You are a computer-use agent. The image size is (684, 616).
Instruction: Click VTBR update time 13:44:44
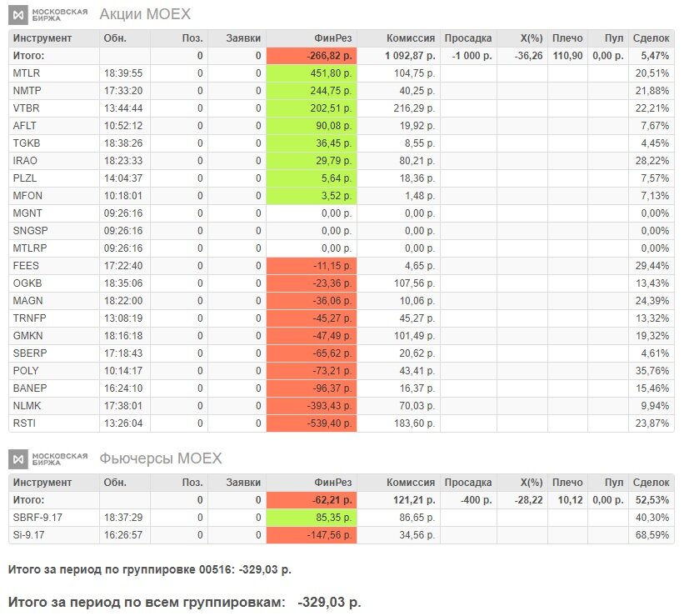coord(123,108)
